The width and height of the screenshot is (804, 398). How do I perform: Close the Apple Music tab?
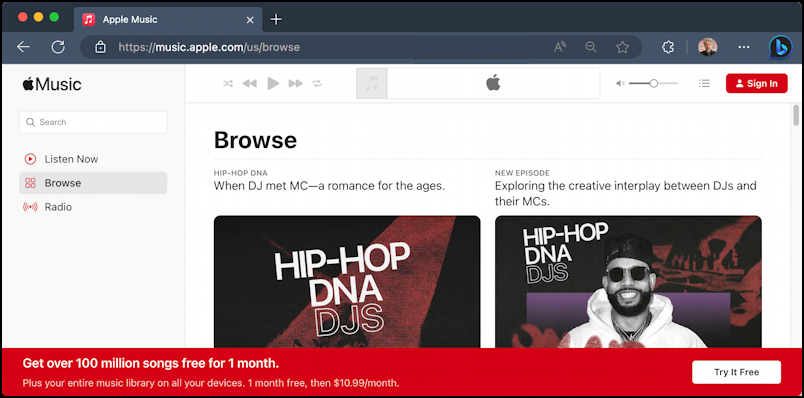(250, 20)
